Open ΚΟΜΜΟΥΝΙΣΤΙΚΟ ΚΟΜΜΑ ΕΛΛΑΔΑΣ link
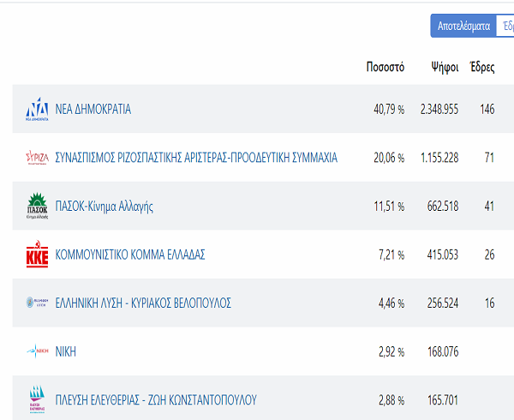514x420 pixels. pos(130,255)
